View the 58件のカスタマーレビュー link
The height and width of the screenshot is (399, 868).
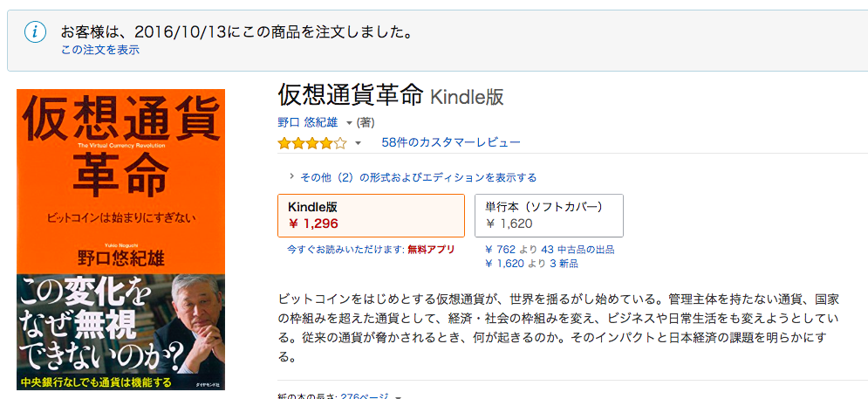click(451, 142)
